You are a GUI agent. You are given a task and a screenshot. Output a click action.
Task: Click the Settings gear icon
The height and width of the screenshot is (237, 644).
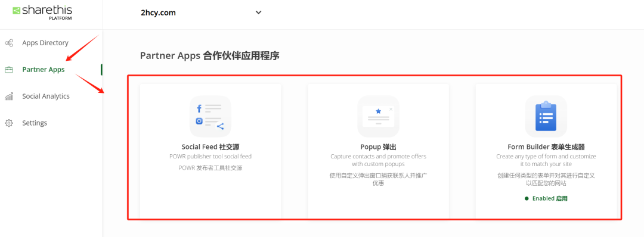pyautogui.click(x=9, y=123)
